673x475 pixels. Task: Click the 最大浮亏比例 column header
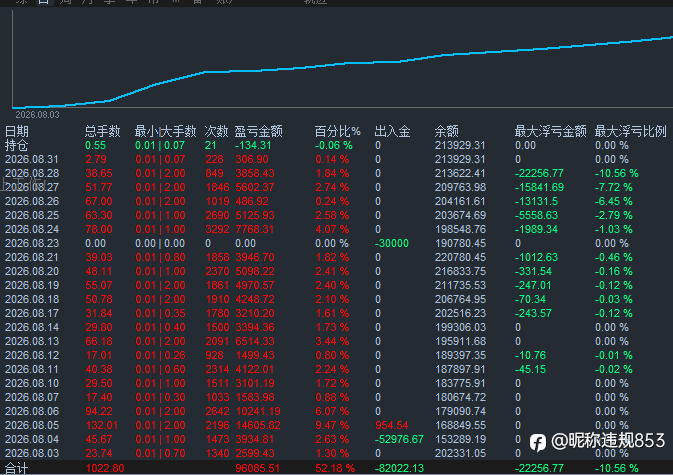(631, 131)
